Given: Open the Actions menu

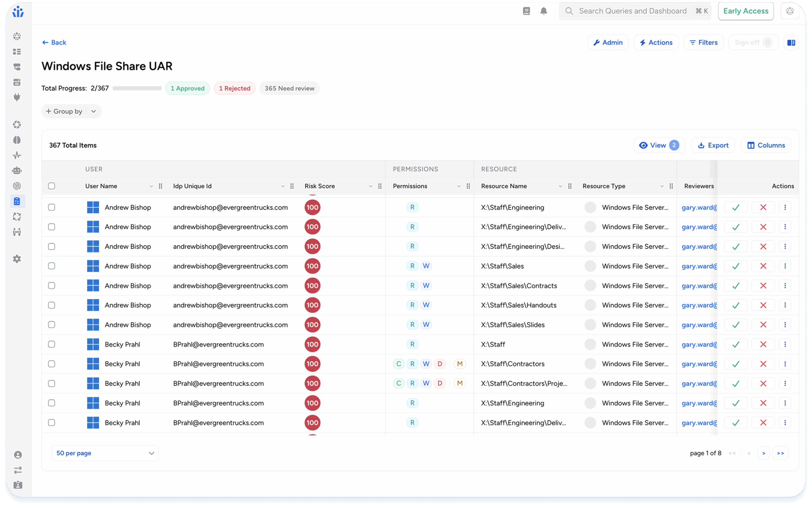Looking at the screenshot, I should click(656, 42).
